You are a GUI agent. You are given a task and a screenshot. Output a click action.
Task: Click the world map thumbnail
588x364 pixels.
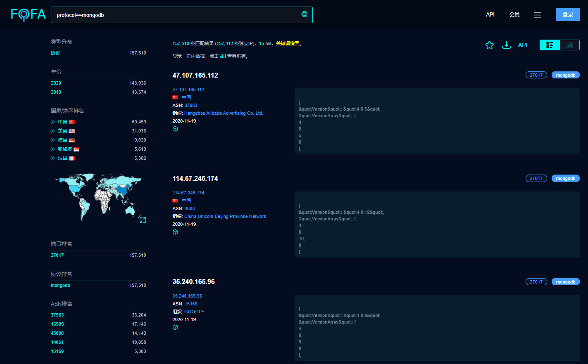[x=98, y=196]
